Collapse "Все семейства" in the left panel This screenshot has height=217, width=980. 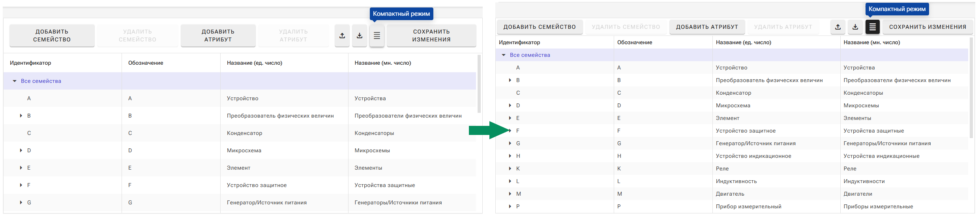pos(15,81)
